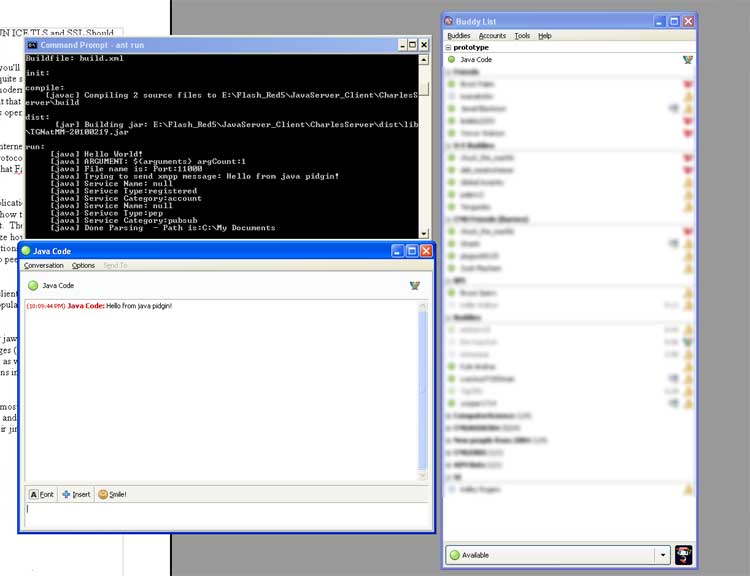Viewport: 750px width, 576px height.
Task: Click the '[java] Hello World!' output line
Action: (x=96, y=154)
